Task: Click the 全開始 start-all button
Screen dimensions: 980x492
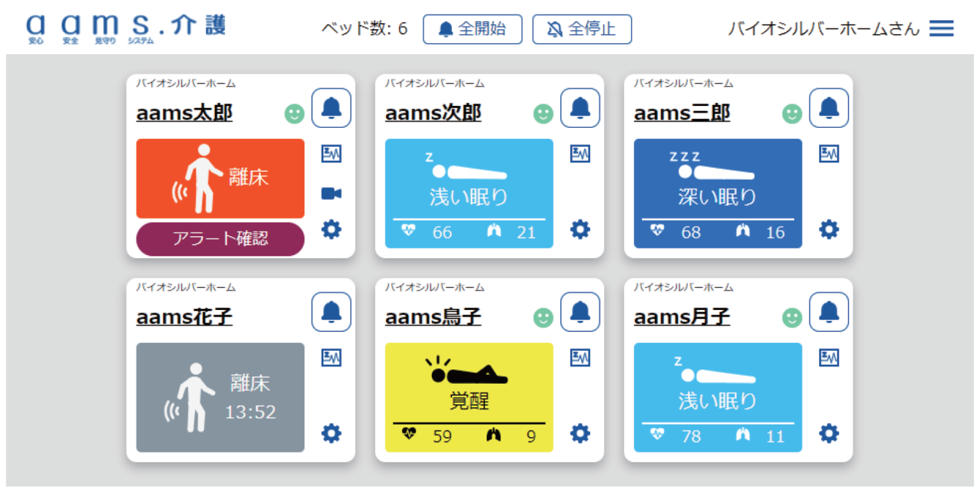Action: click(x=472, y=29)
